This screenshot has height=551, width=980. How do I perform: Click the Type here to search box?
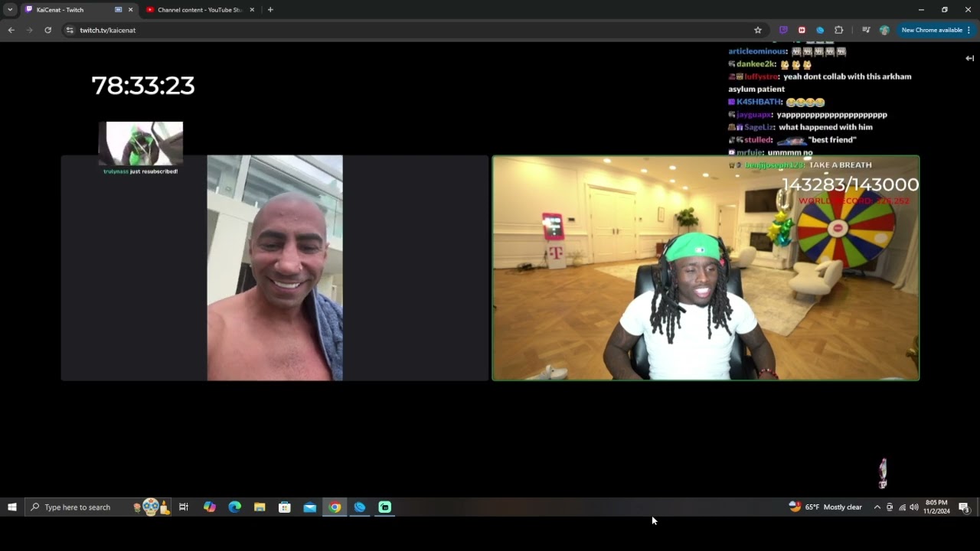coord(97,507)
